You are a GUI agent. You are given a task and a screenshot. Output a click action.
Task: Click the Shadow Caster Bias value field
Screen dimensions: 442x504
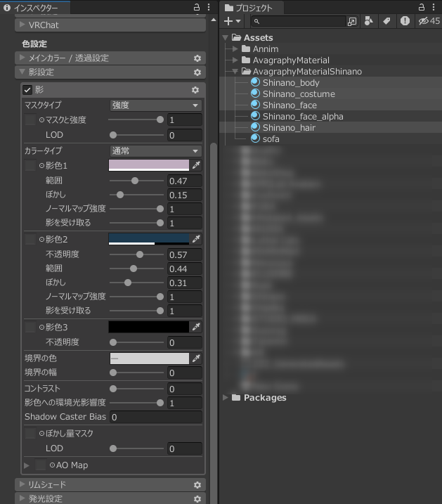[156, 418]
